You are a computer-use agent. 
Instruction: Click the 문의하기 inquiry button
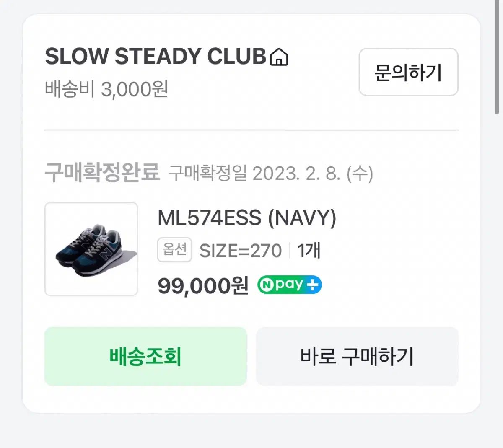click(408, 73)
